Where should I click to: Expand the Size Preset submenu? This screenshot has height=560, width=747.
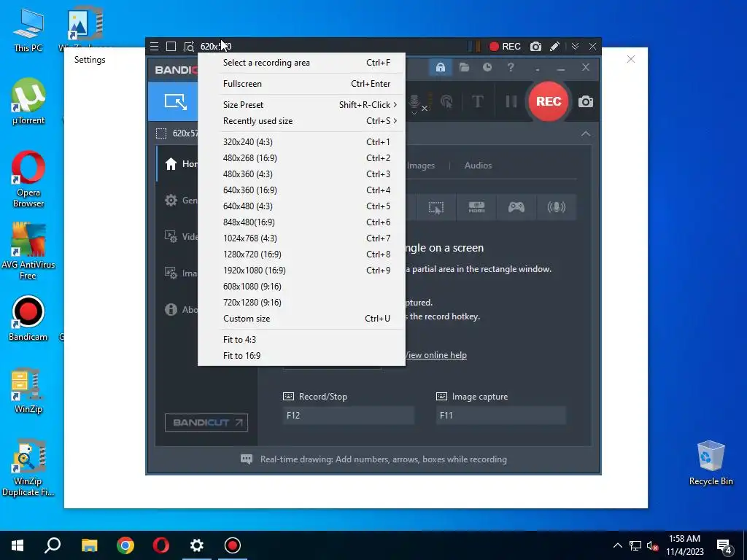tap(301, 105)
